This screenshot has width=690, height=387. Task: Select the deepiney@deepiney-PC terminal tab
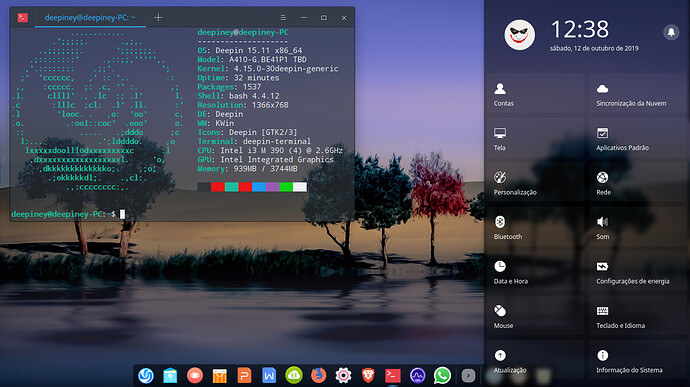point(90,18)
